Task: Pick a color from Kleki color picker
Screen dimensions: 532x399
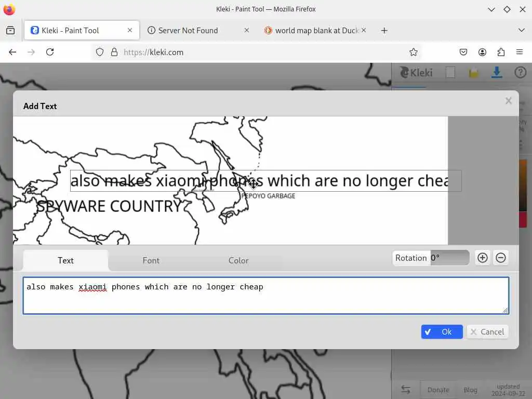Action: pos(523,186)
